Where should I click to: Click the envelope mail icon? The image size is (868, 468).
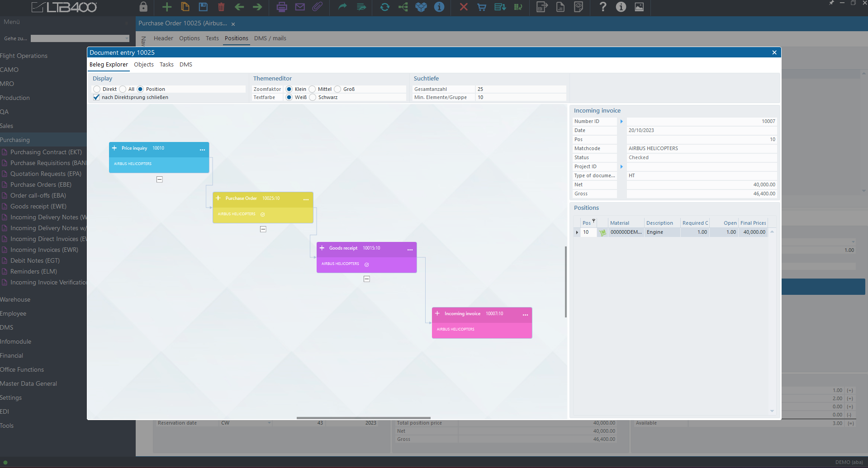coord(300,7)
